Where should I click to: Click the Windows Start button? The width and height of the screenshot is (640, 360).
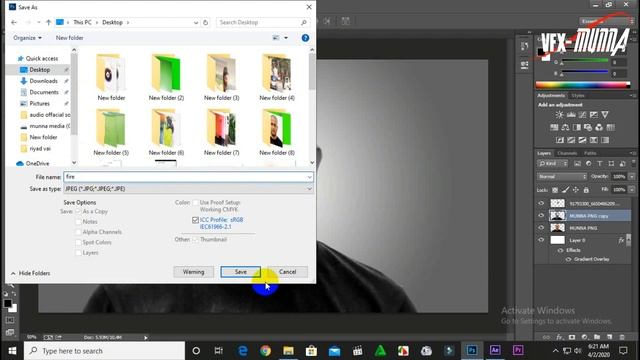12,351
